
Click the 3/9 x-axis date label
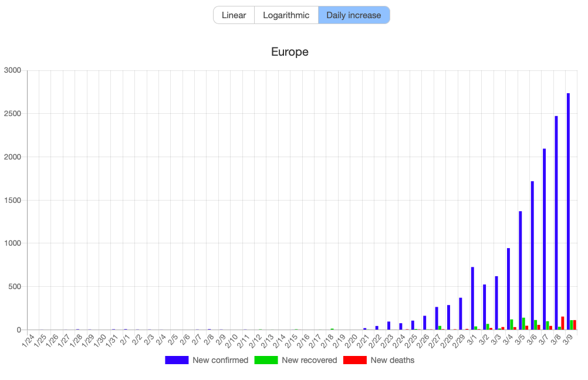tap(569, 340)
